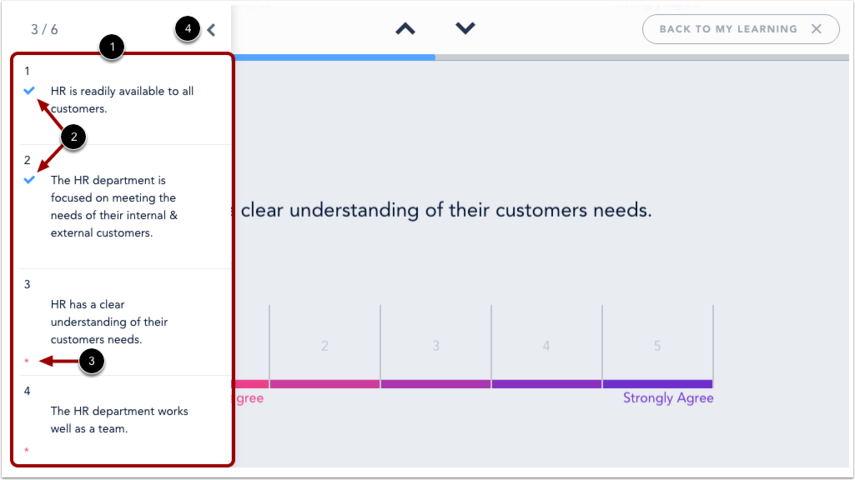The width and height of the screenshot is (855, 480).
Task: Click the blue progress bar at top
Action: point(333,57)
